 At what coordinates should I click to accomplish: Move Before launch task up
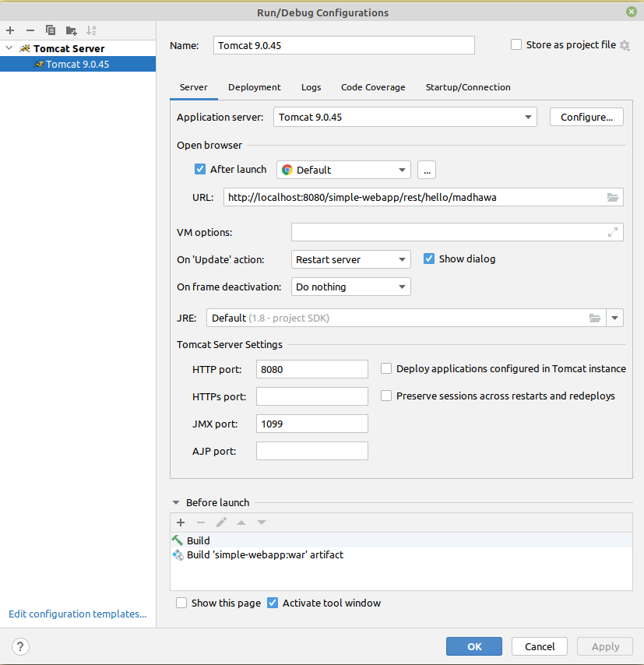pos(241,522)
